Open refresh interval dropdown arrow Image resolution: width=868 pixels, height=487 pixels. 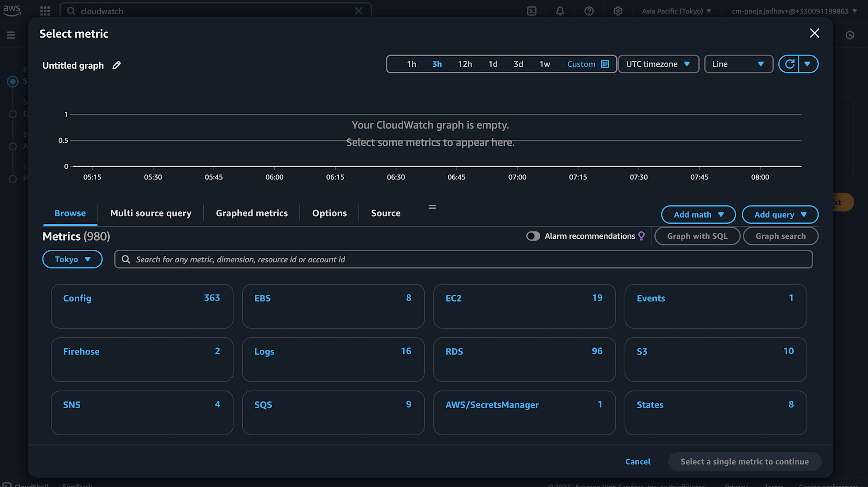point(808,64)
